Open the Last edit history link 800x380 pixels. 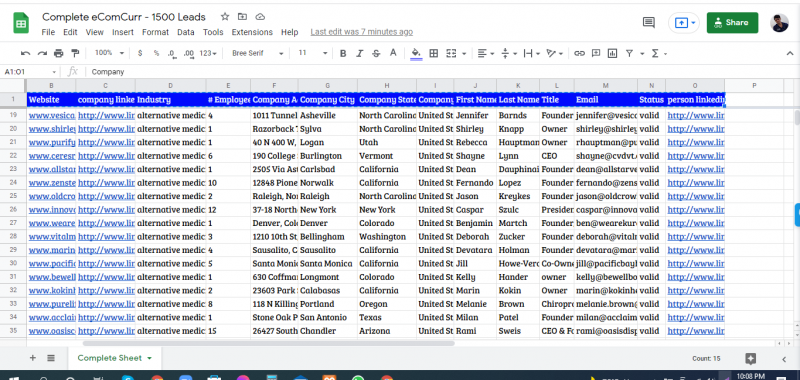362,32
